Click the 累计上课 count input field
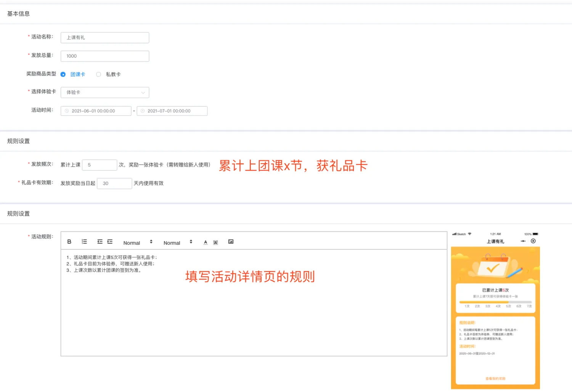The width and height of the screenshot is (572, 392). click(x=100, y=165)
